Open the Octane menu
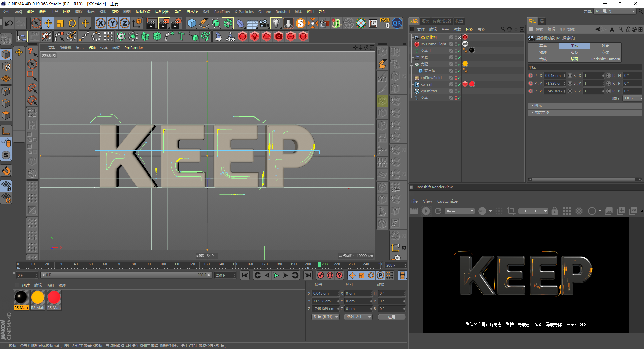Image resolution: width=644 pixels, height=349 pixels. (264, 12)
